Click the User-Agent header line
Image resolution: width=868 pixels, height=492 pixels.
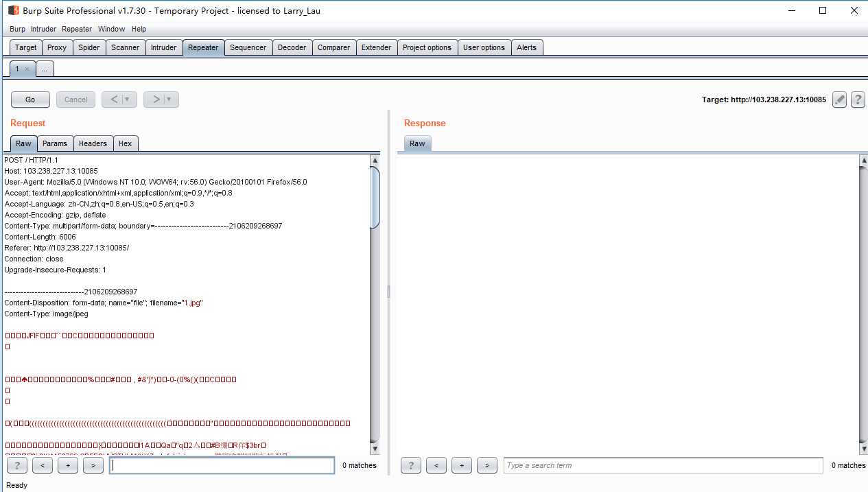156,182
